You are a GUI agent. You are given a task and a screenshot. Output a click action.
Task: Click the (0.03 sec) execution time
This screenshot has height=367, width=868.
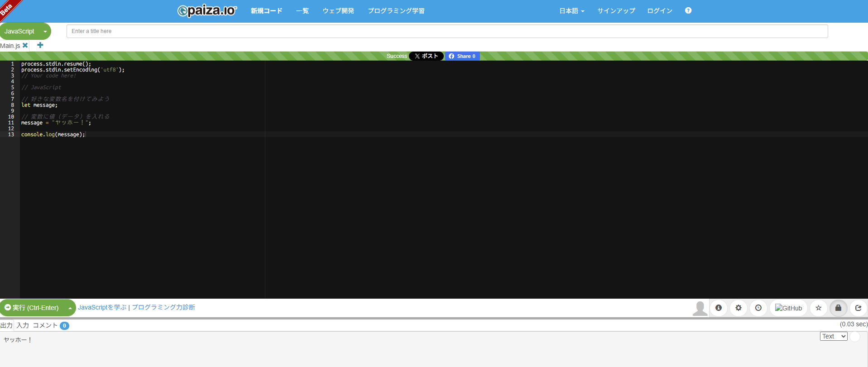click(854, 324)
